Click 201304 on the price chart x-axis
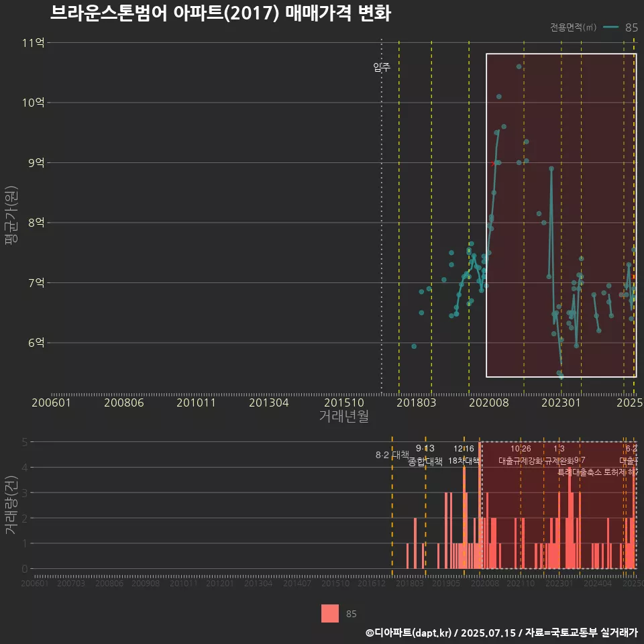 (x=268, y=402)
